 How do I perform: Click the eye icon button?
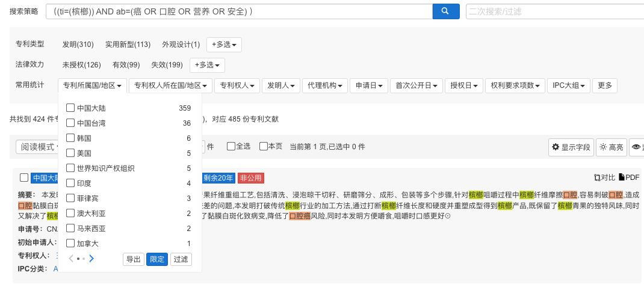click(637, 147)
